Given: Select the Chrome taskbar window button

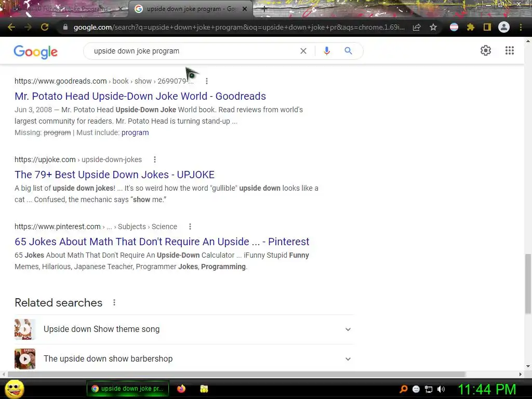Looking at the screenshot, I should pos(128,389).
